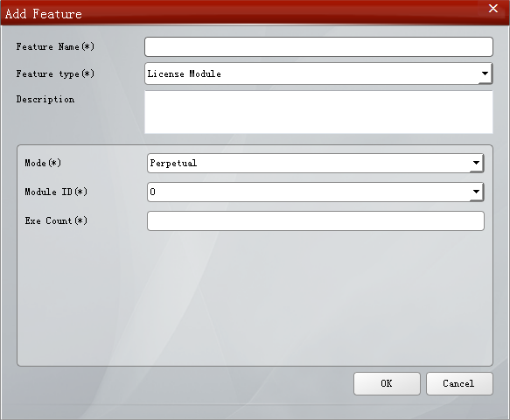510x420 pixels.
Task: Click the Cancel button
Action: [x=459, y=383]
